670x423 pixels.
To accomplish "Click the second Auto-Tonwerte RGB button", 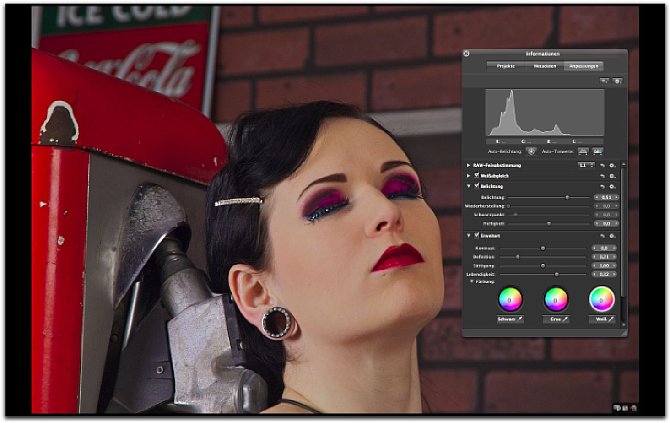I will pos(597,151).
